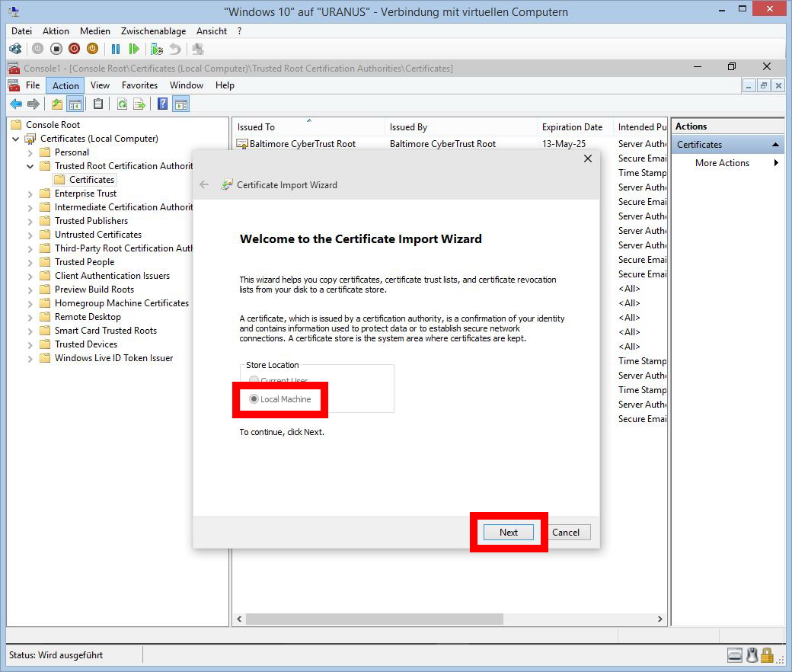Viewport: 792px width, 672px height.
Task: Click the Ctrl+Alt+Del icon in VM toolbar
Action: pos(15,49)
